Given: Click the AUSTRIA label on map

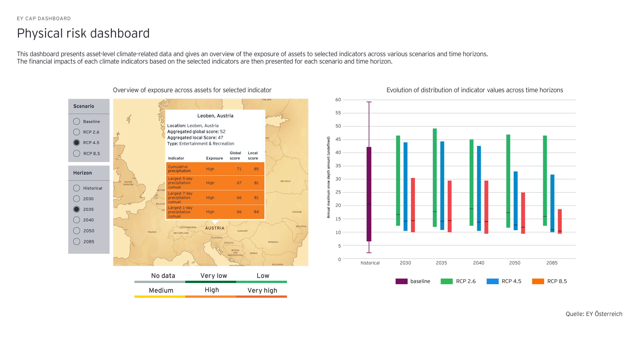Looking at the screenshot, I should pos(215,228).
